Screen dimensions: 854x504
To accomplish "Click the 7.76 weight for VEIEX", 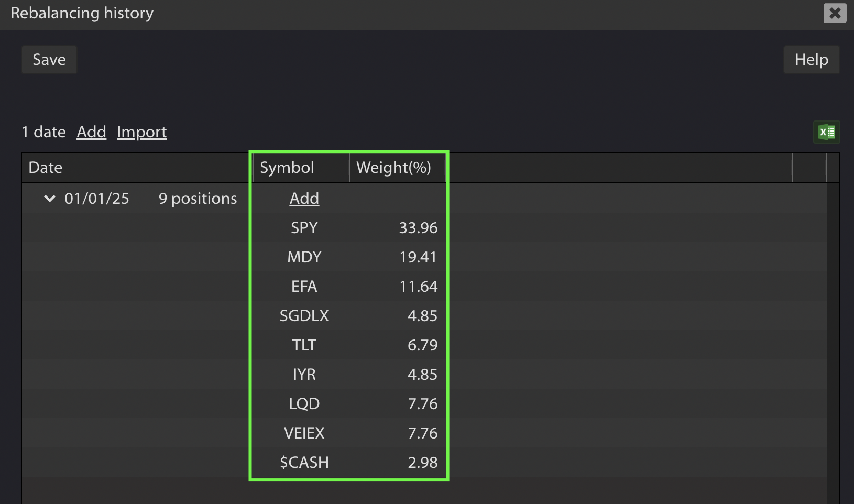I will click(x=422, y=433).
